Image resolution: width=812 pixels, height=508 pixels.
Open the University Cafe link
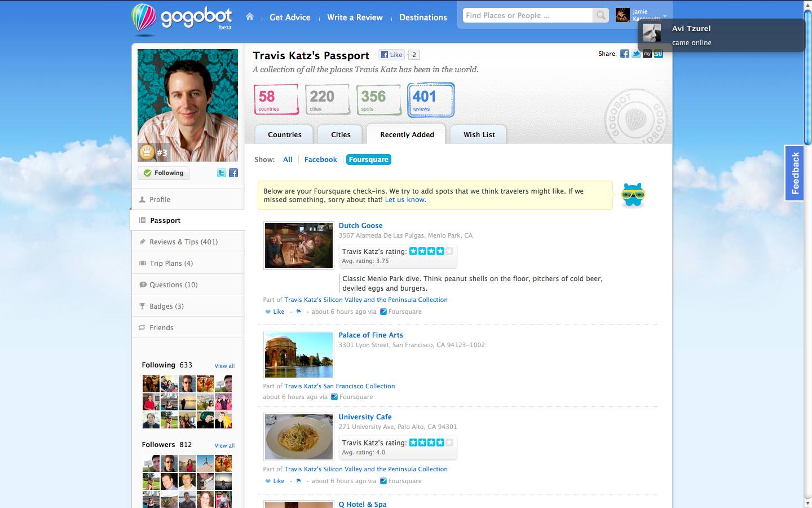click(x=365, y=417)
